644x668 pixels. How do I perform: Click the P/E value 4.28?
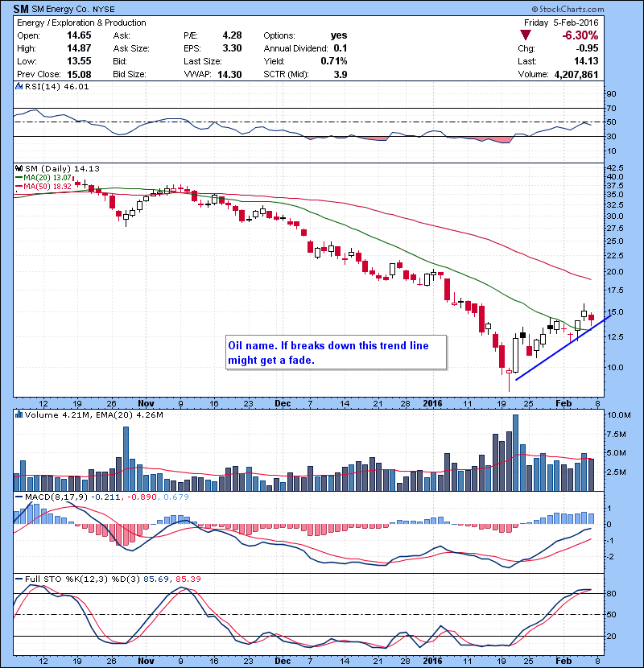point(233,35)
